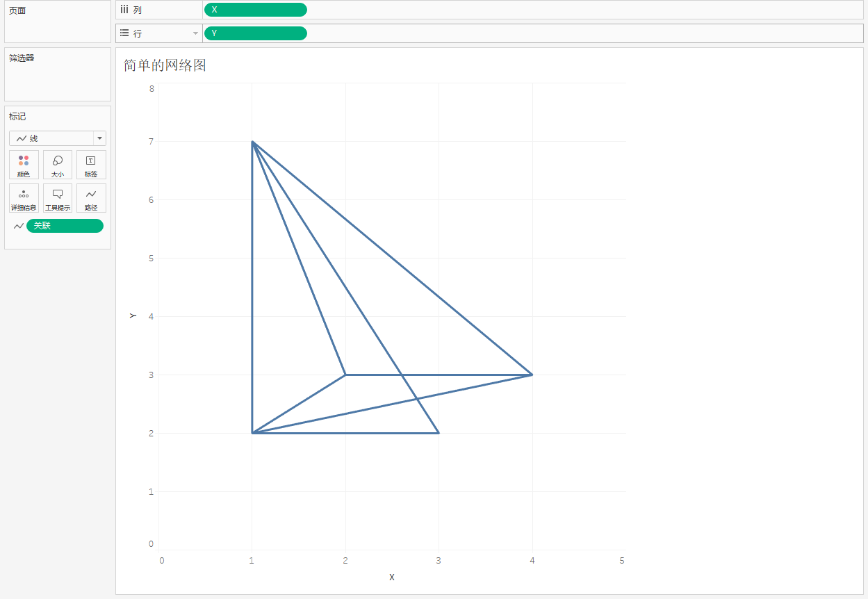This screenshot has height=599, width=868.
Task: Click the rows shelf icon beside 行
Action: (124, 33)
